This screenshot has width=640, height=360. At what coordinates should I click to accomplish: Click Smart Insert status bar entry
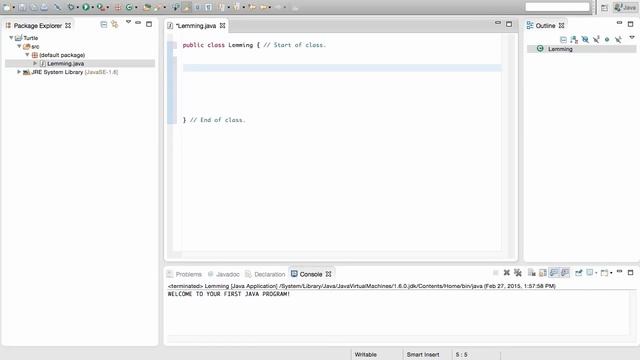pos(423,354)
